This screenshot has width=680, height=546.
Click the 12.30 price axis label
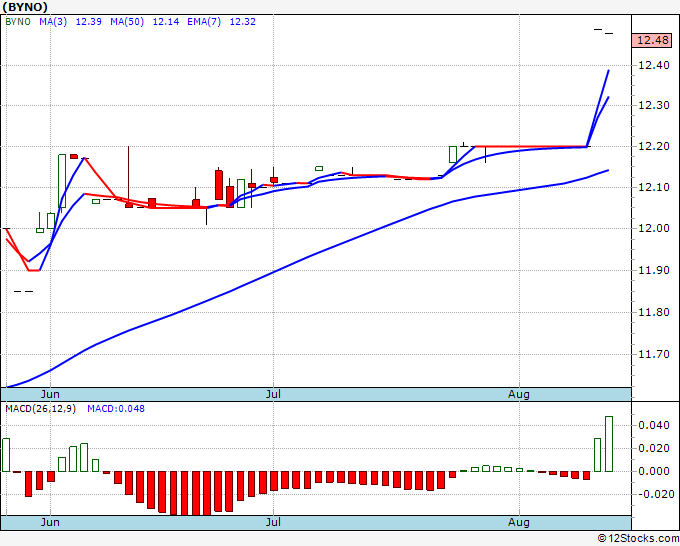(654, 105)
